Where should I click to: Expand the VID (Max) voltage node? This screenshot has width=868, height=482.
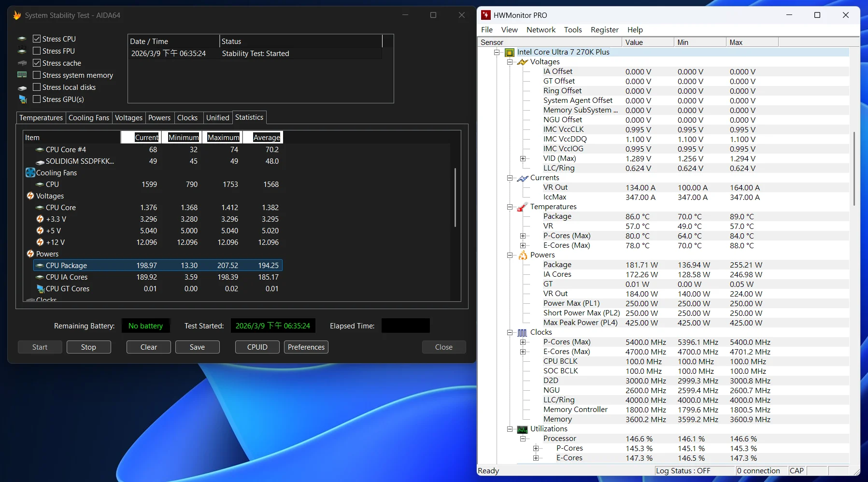coord(523,158)
